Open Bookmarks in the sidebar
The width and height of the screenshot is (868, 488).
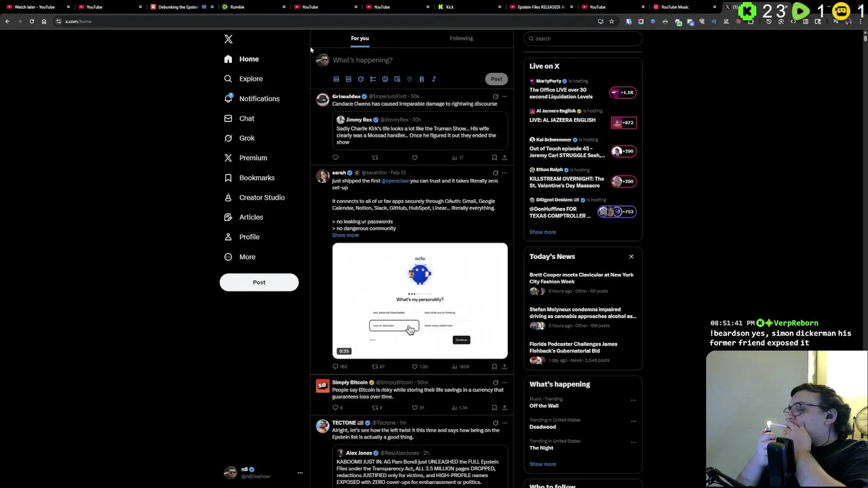[250, 178]
